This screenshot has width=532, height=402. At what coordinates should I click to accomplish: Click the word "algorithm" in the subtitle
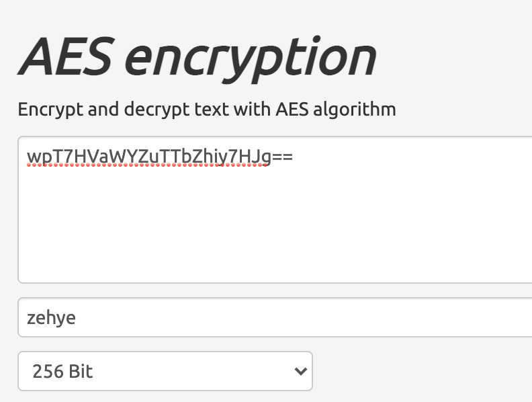pos(354,110)
